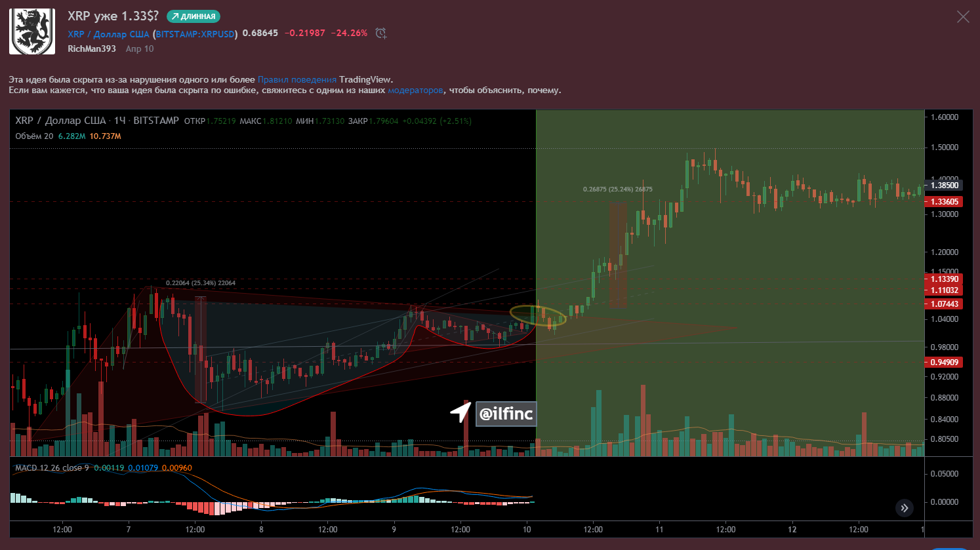
Task: Click the day 9 label on the time axis
Action: 394,530
